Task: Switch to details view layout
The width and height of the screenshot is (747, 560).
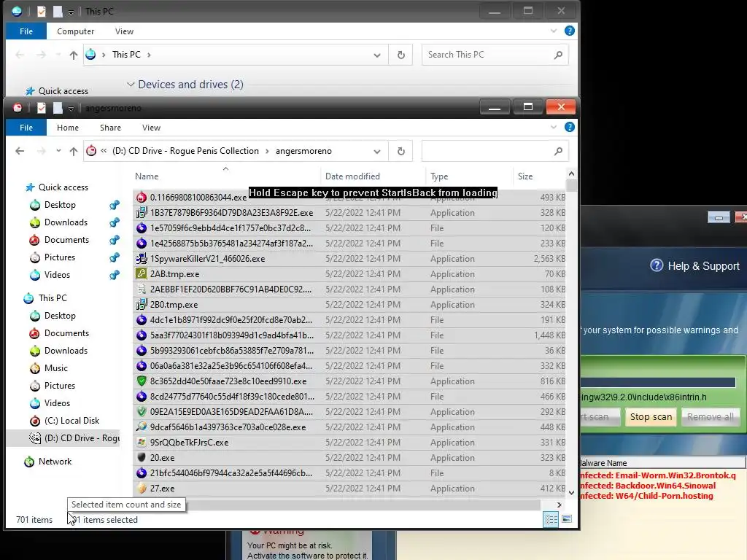Action: coord(551,519)
